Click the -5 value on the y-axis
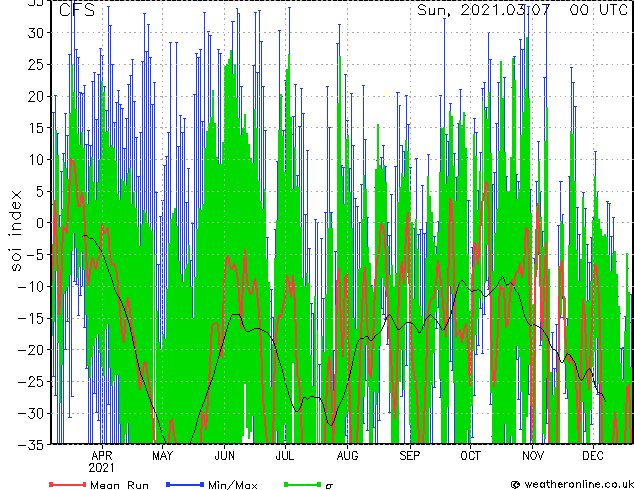This screenshot has width=634, height=490. (36, 255)
